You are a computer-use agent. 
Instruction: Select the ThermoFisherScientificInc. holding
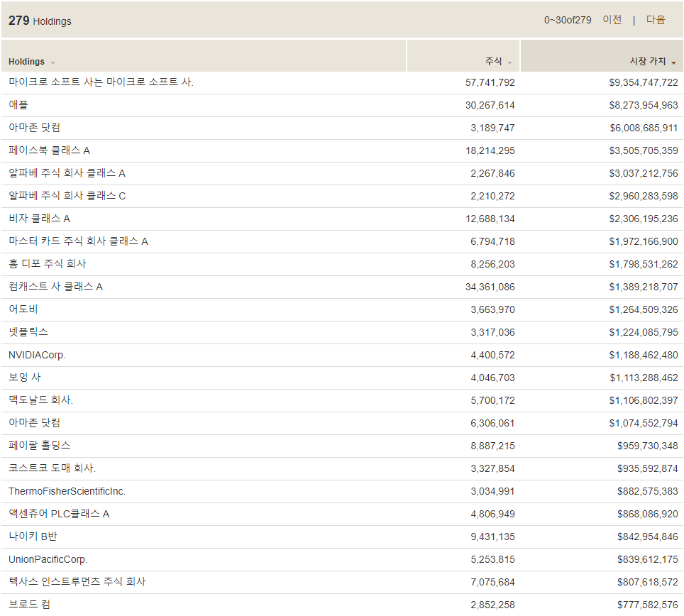67,491
